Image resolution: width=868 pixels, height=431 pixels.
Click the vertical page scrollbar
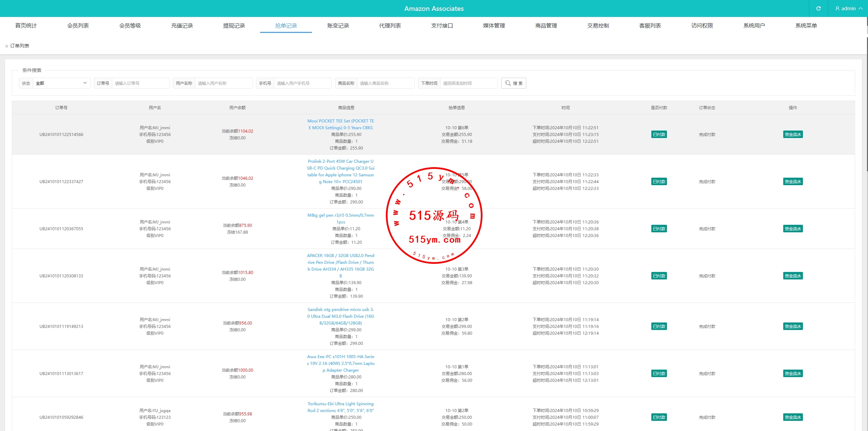(867, 102)
